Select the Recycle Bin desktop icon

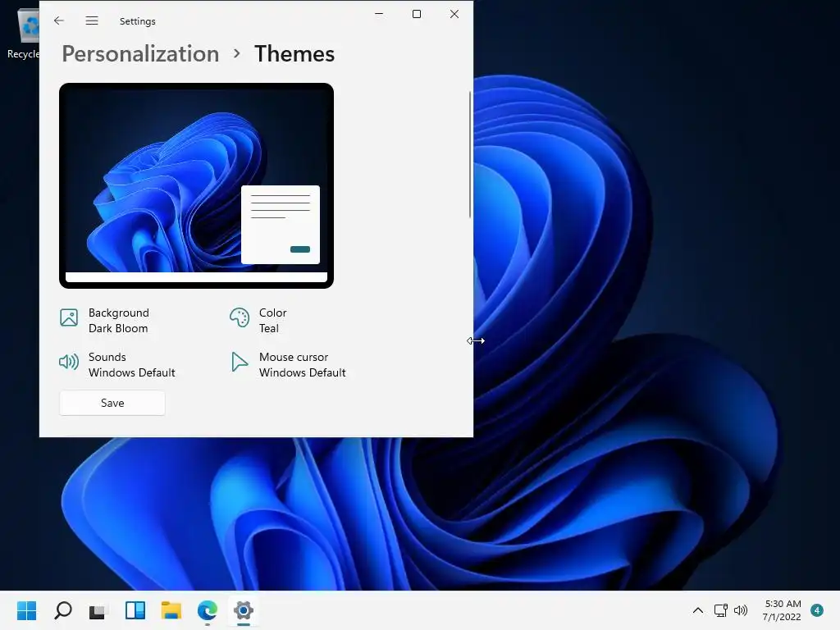[24, 34]
